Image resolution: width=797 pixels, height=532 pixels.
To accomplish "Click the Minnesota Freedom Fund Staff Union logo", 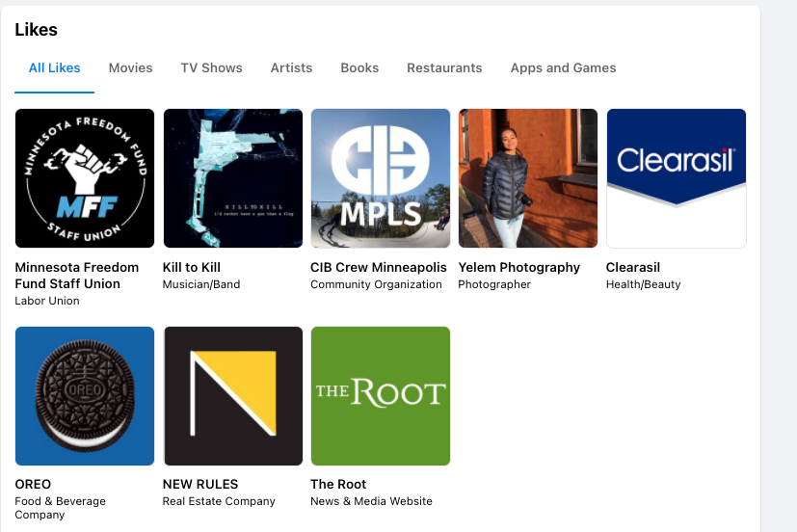I will tap(85, 178).
